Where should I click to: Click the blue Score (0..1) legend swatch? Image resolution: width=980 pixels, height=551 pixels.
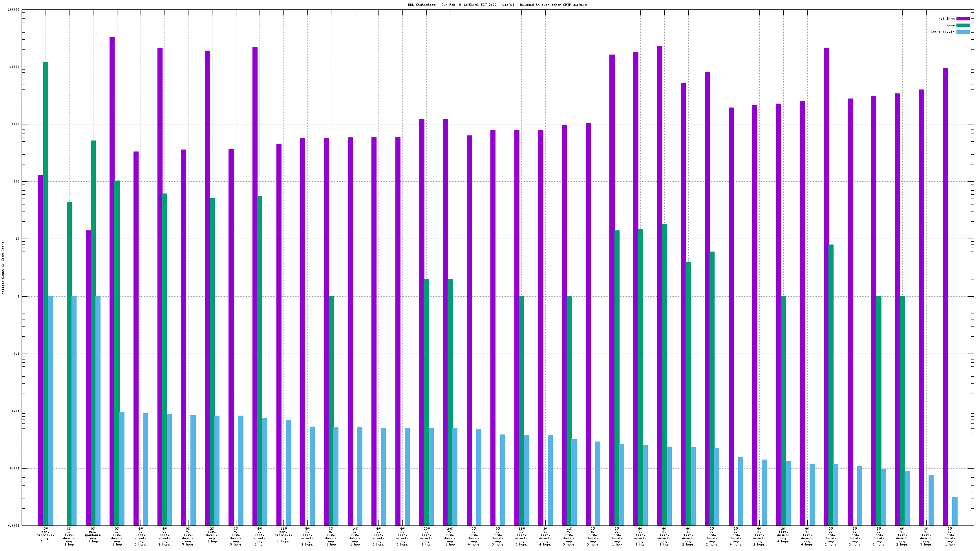coord(963,32)
